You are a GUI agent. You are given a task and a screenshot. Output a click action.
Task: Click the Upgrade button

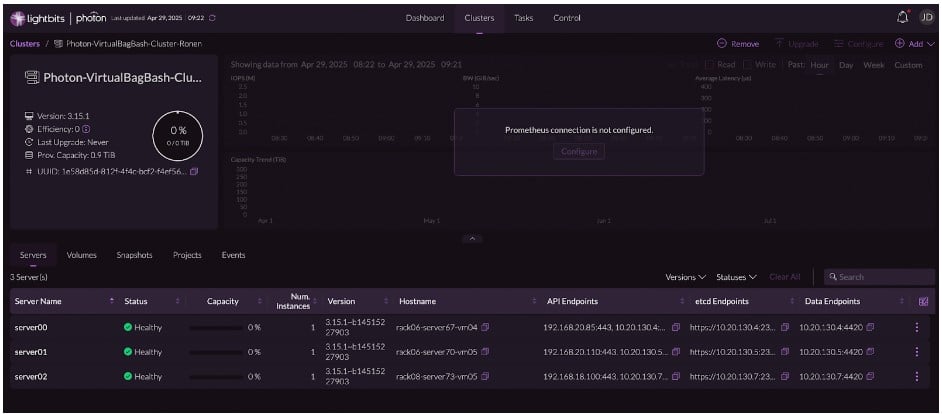796,44
